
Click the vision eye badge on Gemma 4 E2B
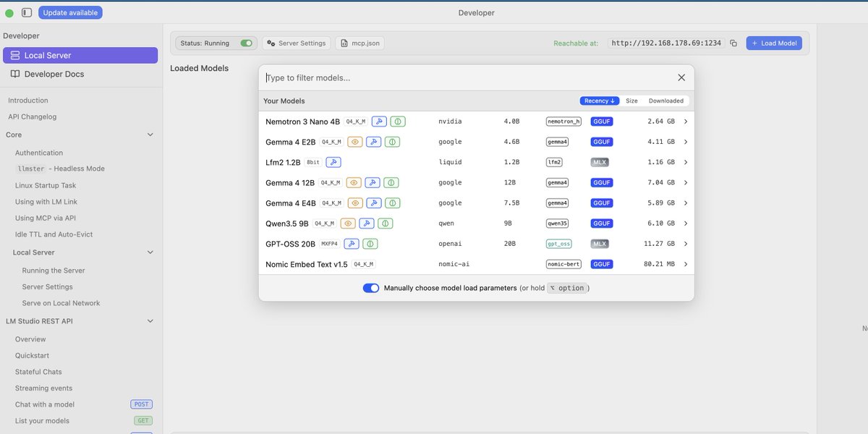tap(354, 142)
